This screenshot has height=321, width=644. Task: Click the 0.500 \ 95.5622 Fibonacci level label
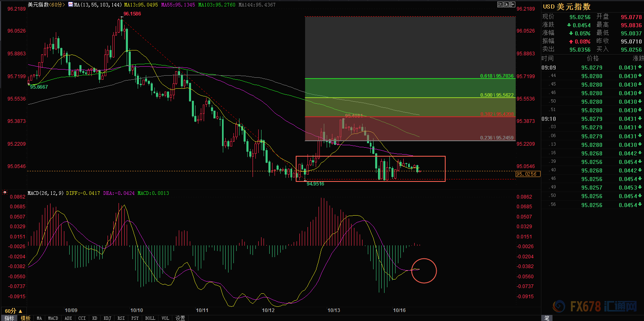coord(497,95)
